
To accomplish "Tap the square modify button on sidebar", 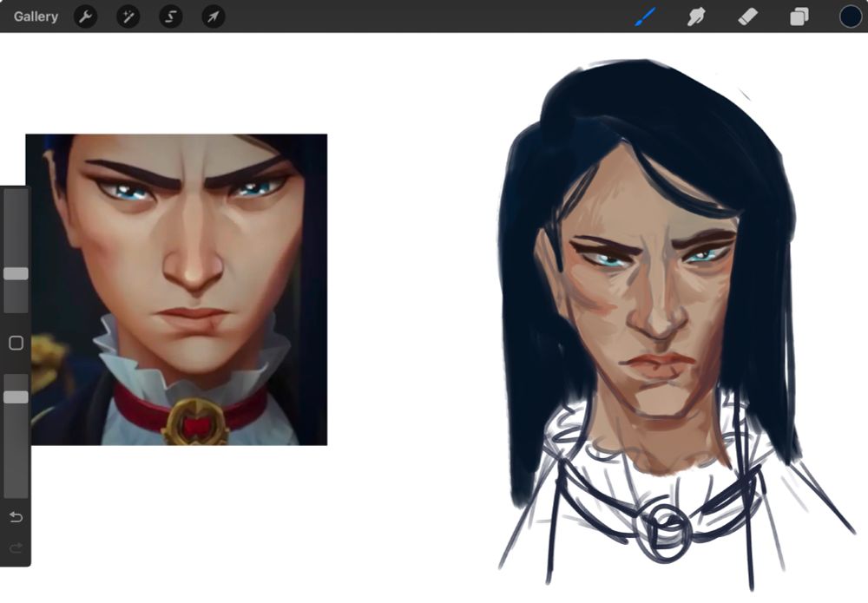I will click(16, 343).
